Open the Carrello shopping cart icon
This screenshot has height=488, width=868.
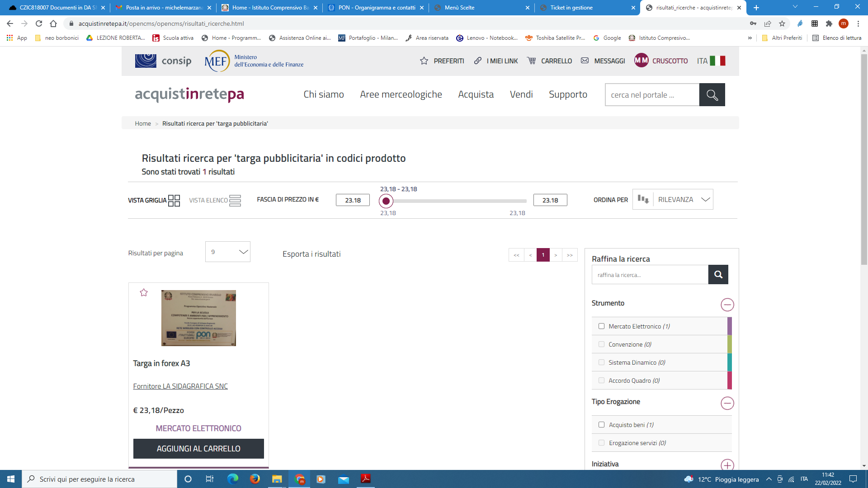[532, 61]
